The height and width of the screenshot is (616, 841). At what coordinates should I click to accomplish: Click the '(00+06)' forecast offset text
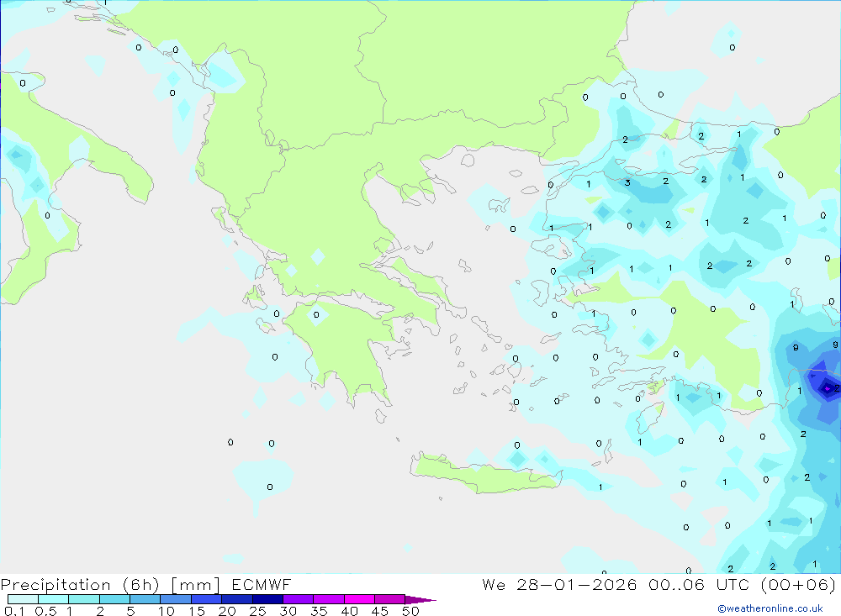[x=798, y=584]
